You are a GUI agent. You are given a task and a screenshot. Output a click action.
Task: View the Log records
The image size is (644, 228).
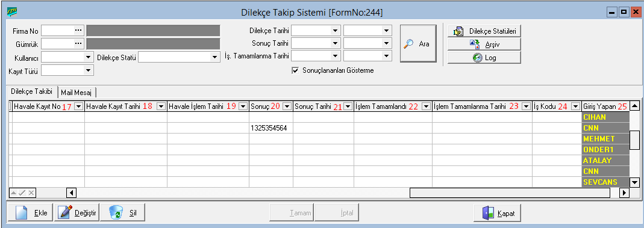tap(484, 57)
